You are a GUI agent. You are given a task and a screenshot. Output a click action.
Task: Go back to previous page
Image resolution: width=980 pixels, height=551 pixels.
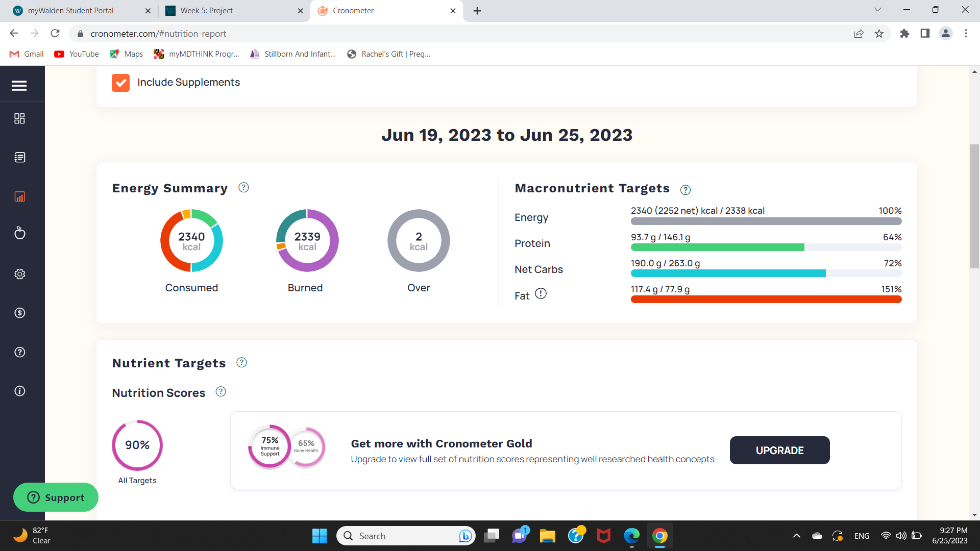tap(14, 33)
